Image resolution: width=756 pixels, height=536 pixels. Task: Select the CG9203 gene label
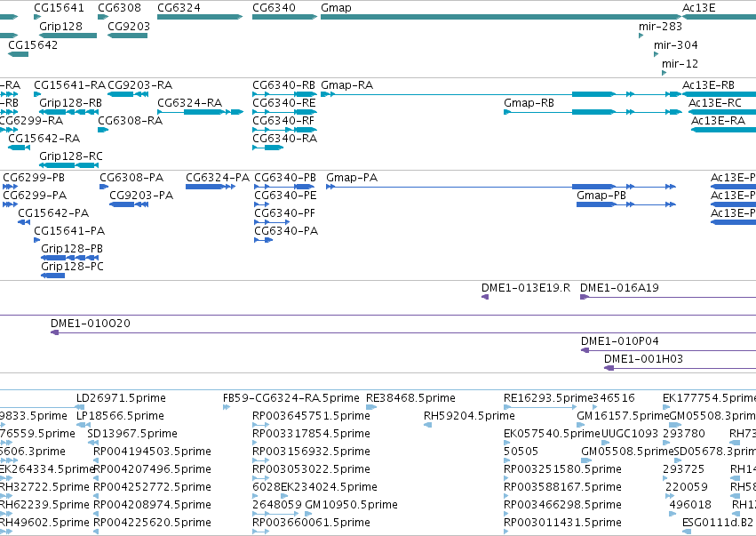pos(129,26)
